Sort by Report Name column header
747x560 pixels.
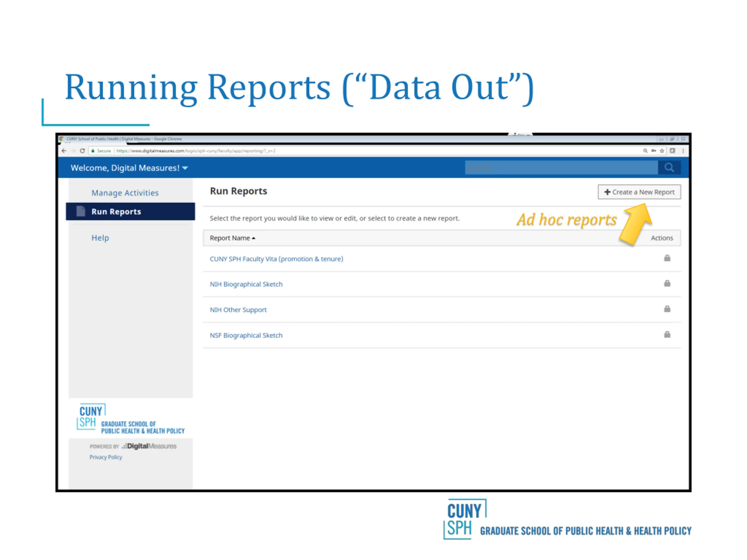point(232,238)
